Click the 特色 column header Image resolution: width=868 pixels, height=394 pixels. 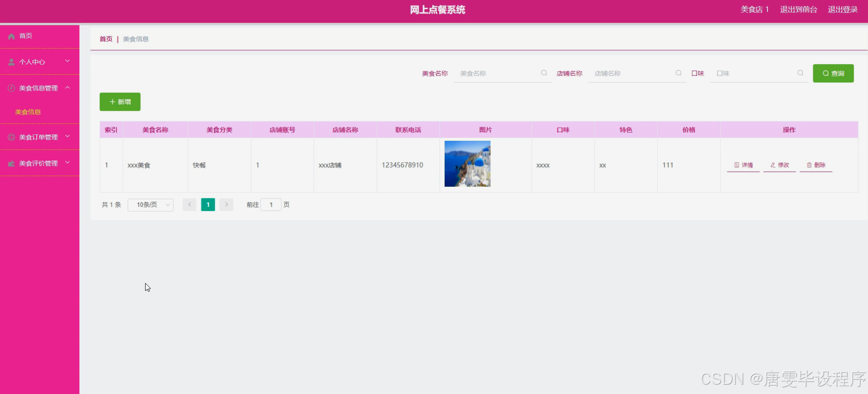[x=626, y=130]
